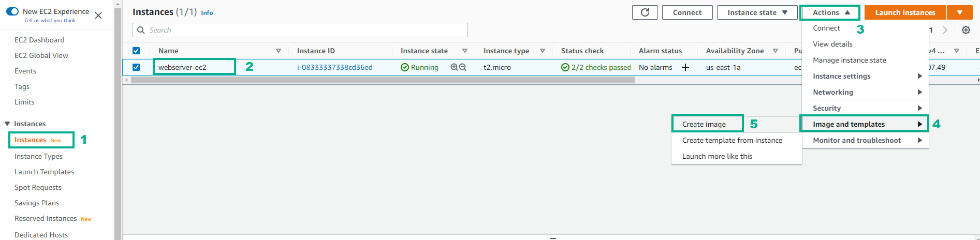Collapse the Instances sidebar section
Viewport: 980px width, 240px height.
(x=7, y=124)
